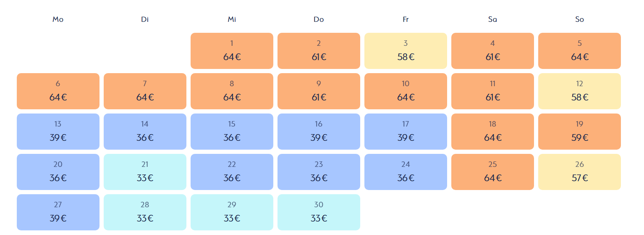Pick Tuesday the 14th for 36 €
The height and width of the screenshot is (235, 644).
coord(145,132)
